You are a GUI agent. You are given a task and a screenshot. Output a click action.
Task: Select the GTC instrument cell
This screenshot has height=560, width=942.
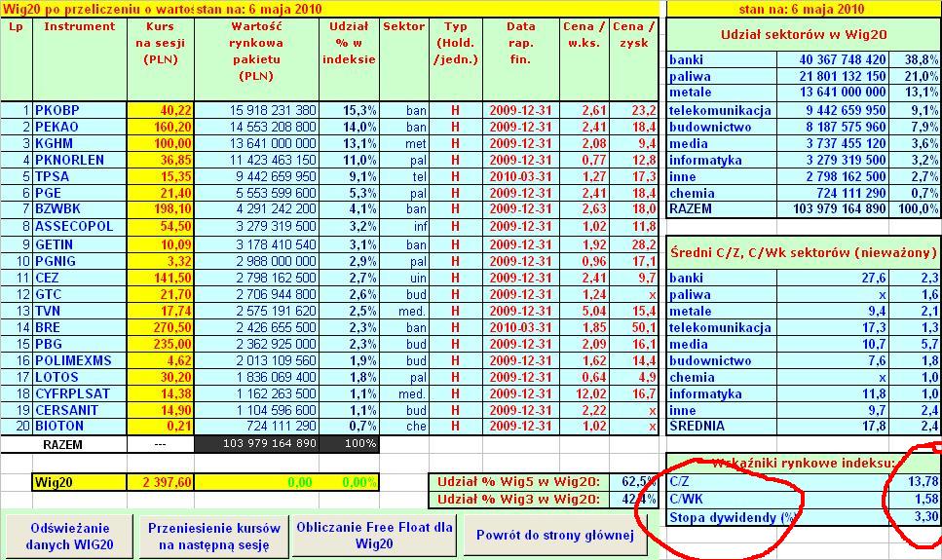click(x=79, y=294)
